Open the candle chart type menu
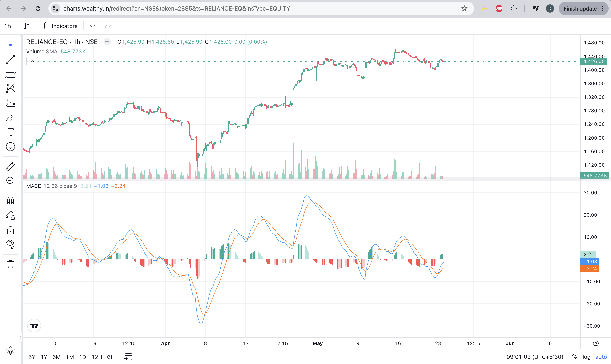 (x=26, y=26)
